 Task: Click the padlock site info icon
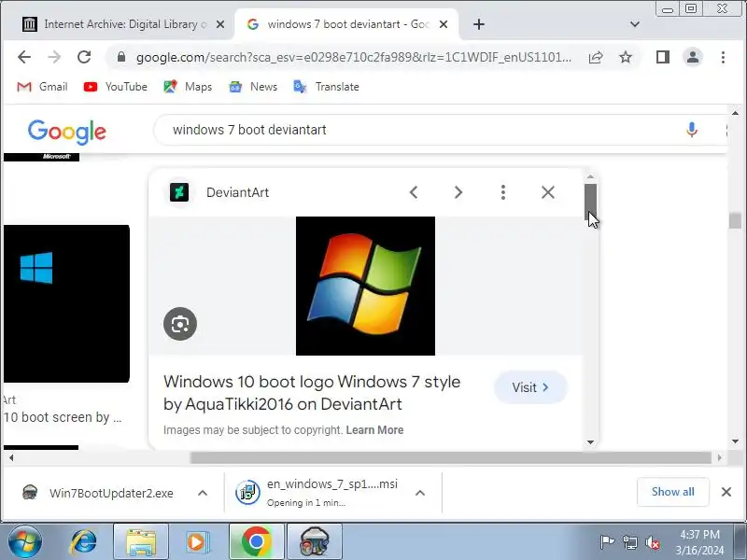(x=121, y=57)
